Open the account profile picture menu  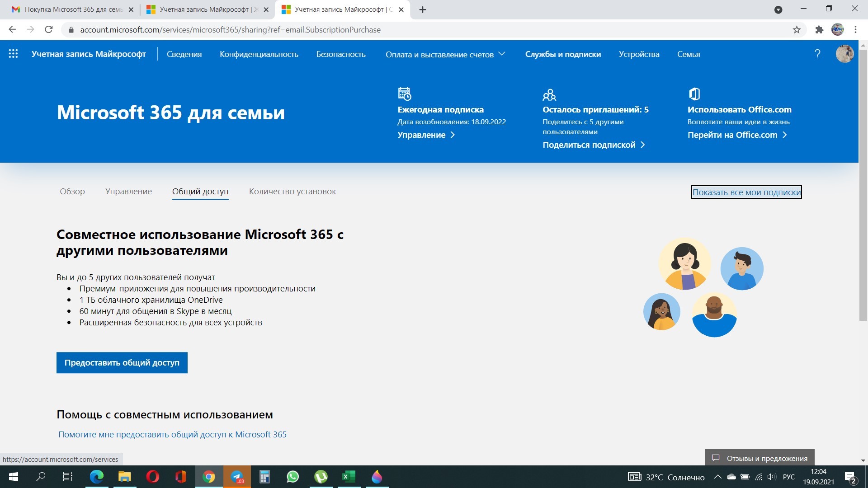844,54
